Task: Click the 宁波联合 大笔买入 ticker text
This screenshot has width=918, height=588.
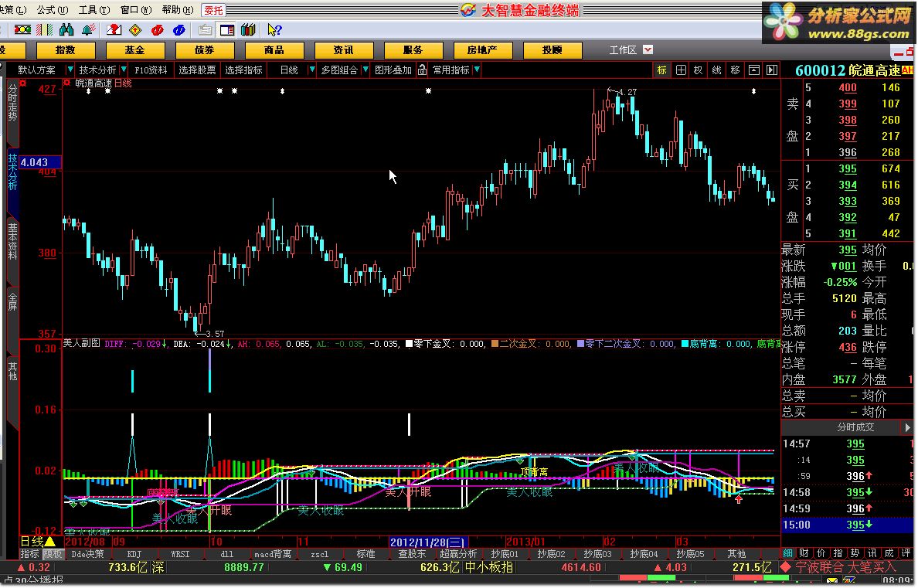Action: [x=845, y=567]
